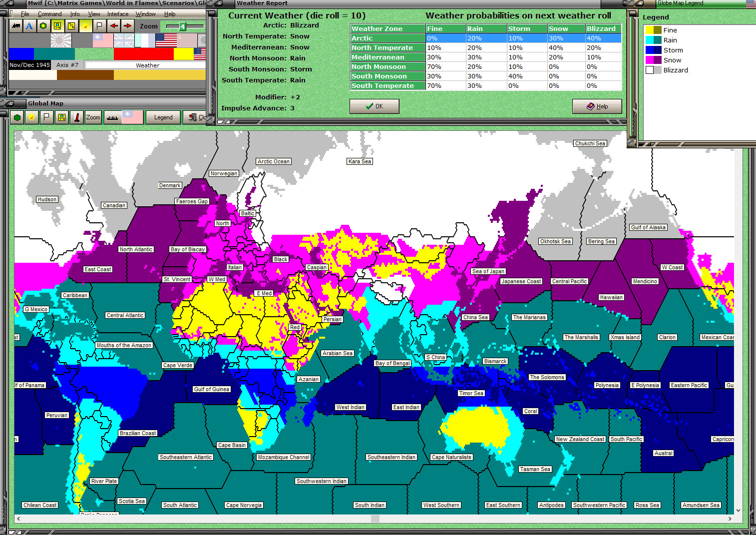Click the ship silhouette icon in Global Map toolbar
This screenshot has height=535, width=756.
112,117
